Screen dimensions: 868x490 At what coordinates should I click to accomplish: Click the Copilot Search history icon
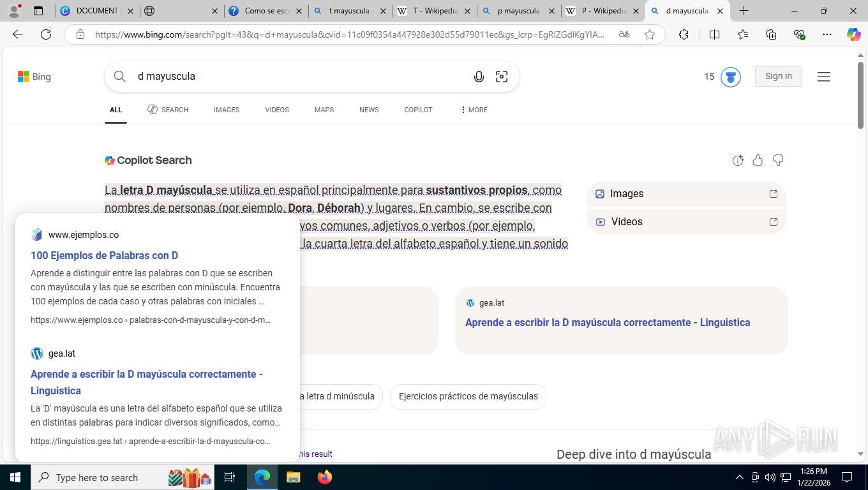point(738,160)
